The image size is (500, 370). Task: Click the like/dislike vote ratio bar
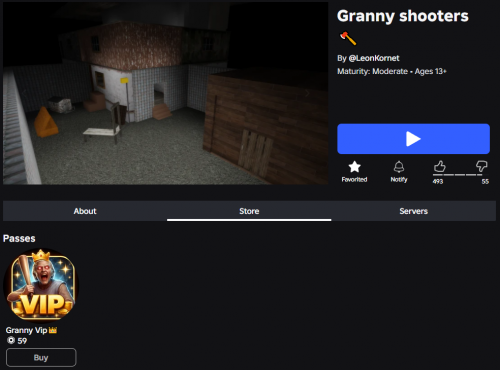457,175
